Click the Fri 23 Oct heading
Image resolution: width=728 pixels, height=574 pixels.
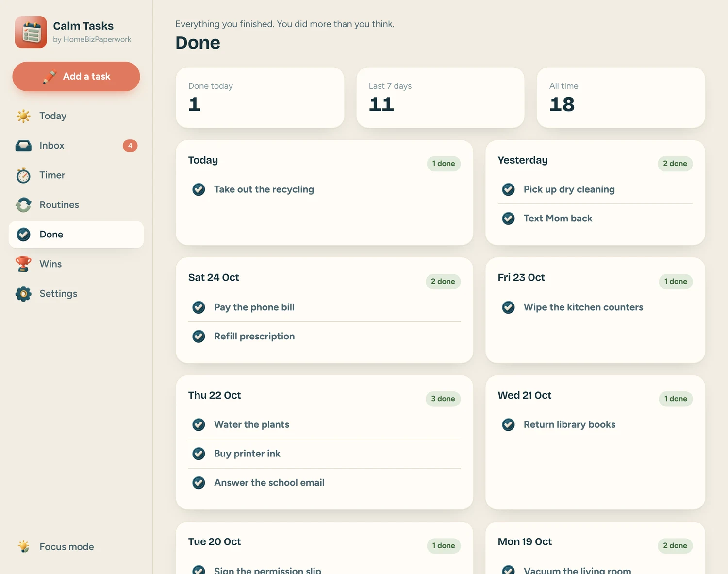(x=521, y=278)
